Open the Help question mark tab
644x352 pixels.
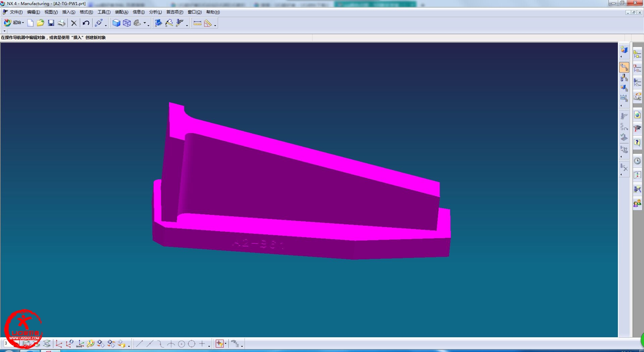click(637, 142)
